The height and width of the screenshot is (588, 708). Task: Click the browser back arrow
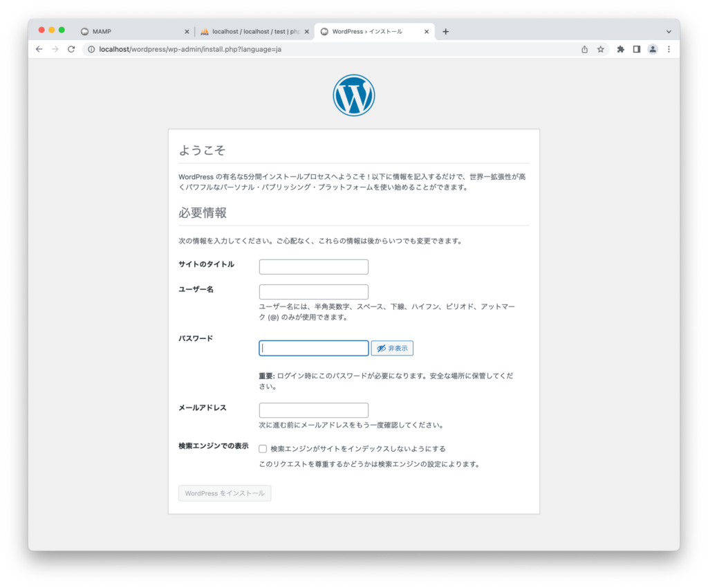[39, 49]
